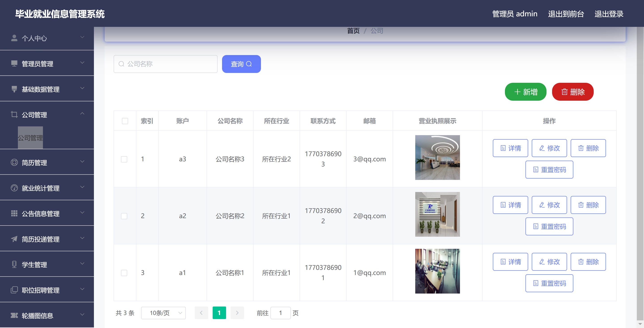Screen dimensions: 644x328
Task: Click the 退出登录 link in header
Action: [x=609, y=14]
